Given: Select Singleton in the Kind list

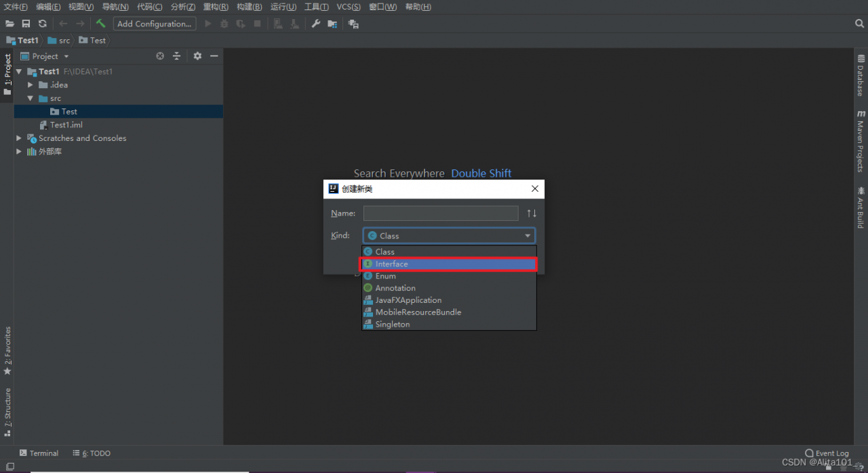Looking at the screenshot, I should coord(449,325).
